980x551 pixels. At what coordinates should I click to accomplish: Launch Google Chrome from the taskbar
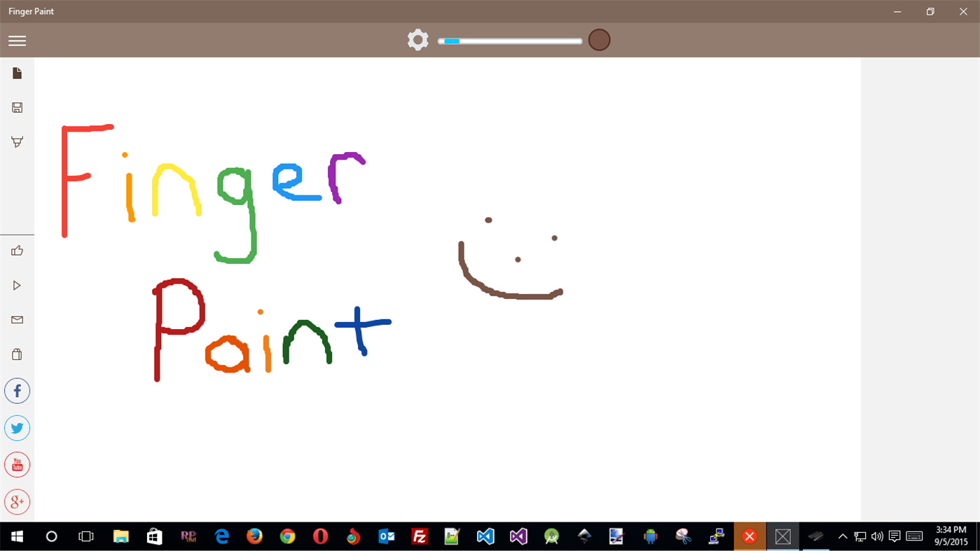287,536
